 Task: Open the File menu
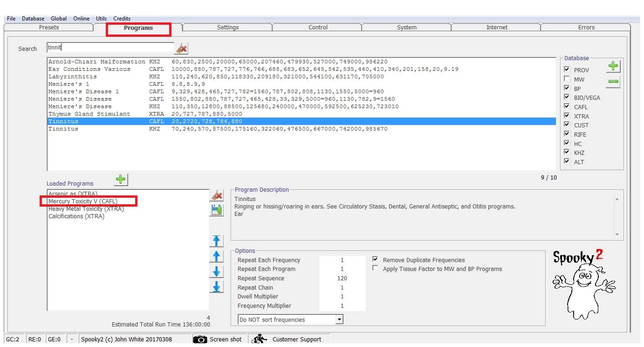point(11,19)
